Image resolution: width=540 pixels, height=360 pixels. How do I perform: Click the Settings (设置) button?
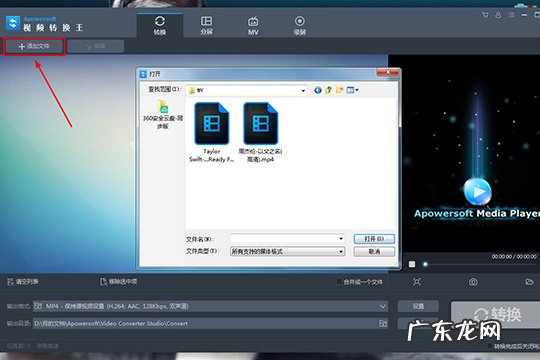click(418, 306)
